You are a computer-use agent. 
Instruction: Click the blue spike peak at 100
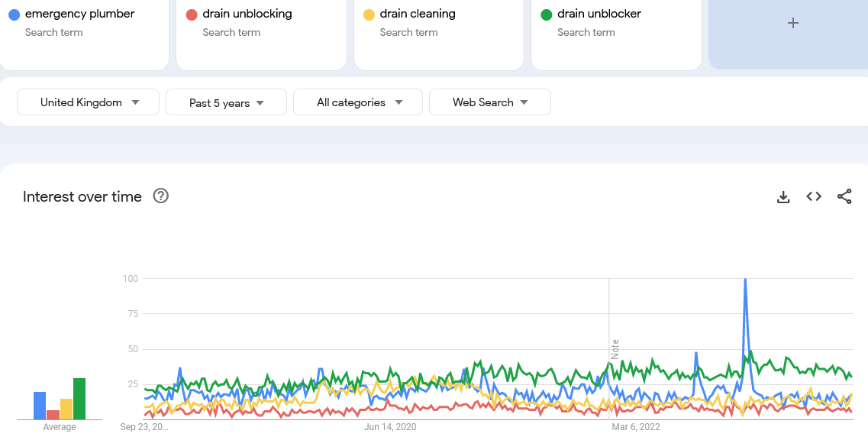pos(744,280)
